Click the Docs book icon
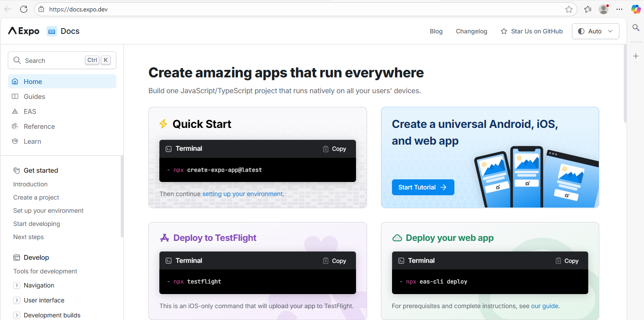644x320 pixels. click(52, 31)
